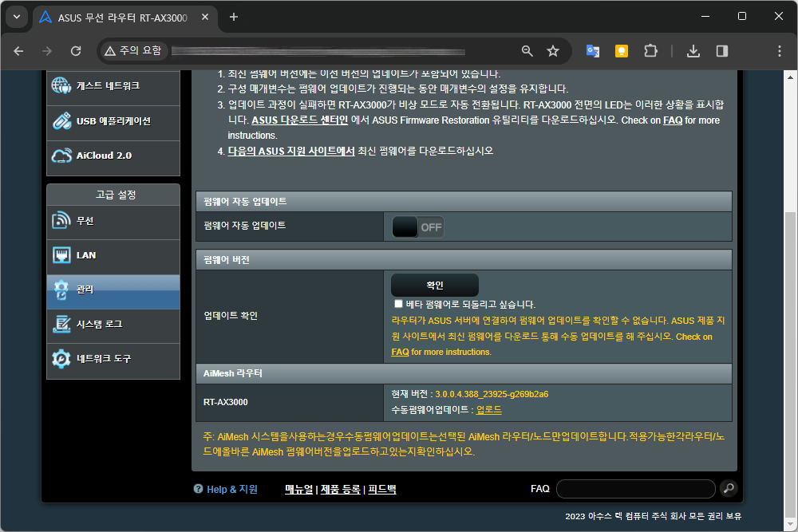
Task: Click the 확인 firmware check button
Action: (435, 286)
